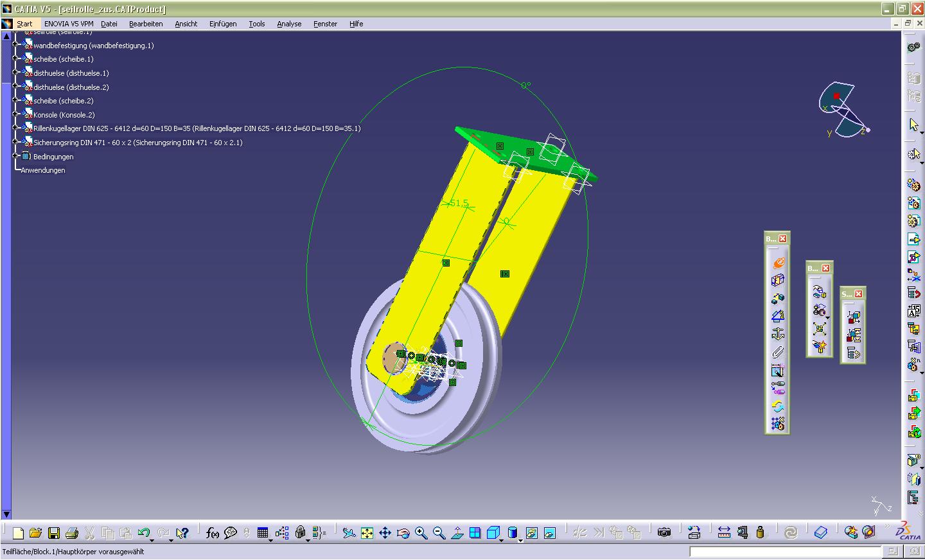
Task: Open the Fenster menu
Action: 325,24
